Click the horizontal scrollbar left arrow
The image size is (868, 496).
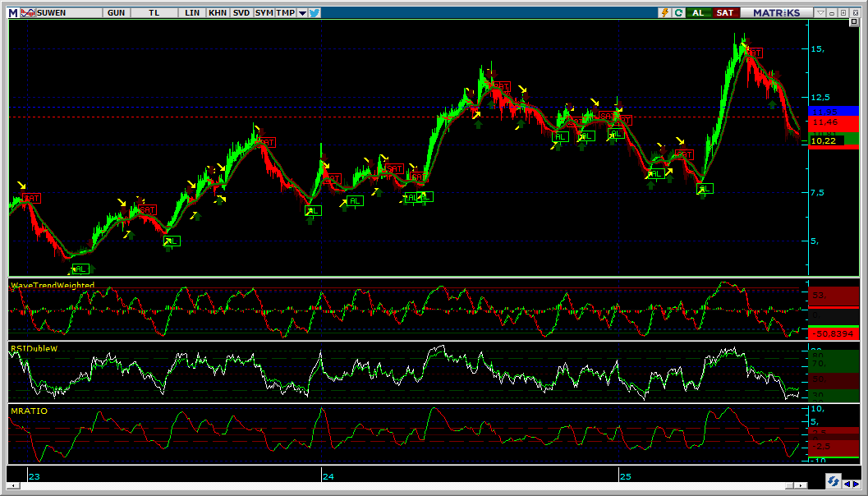click(x=12, y=485)
